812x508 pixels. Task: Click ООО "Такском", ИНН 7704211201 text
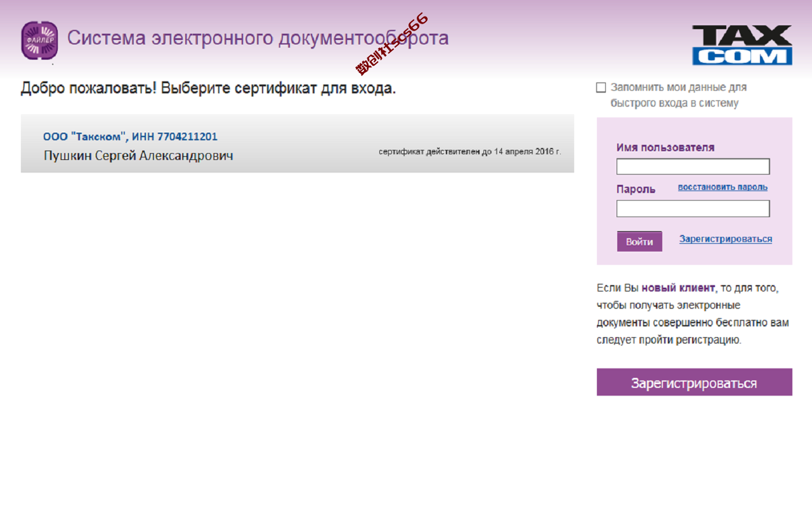130,137
